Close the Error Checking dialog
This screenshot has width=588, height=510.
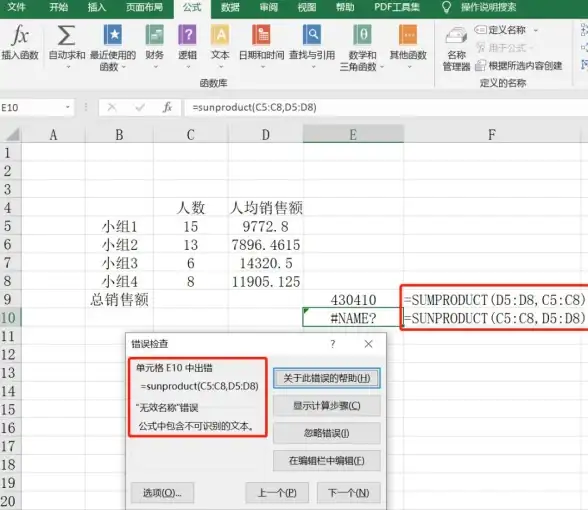[368, 344]
